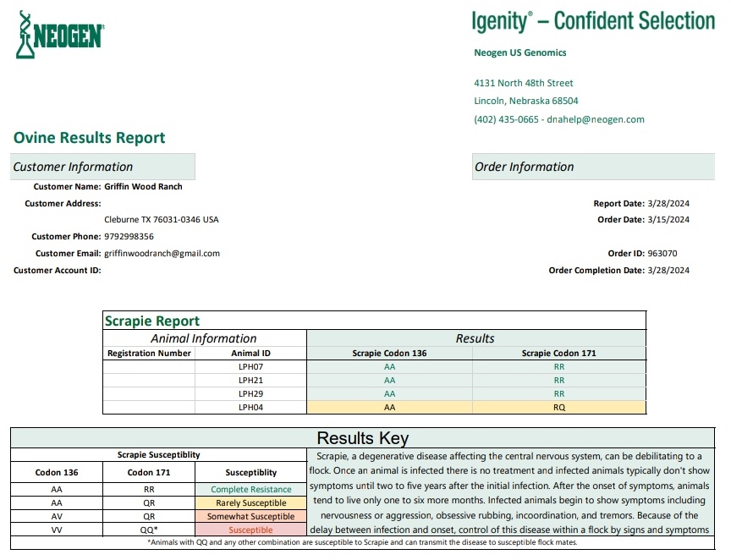Click address 'Cleburne TX 76031-0346 USA'
Image resolution: width=731 pixels, height=560 pixels.
pos(162,220)
